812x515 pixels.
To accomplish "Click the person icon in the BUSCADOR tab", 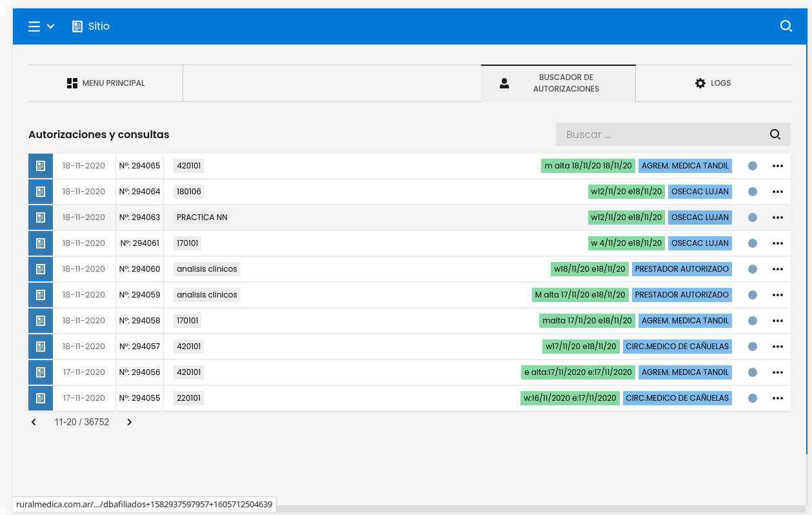I will 504,83.
